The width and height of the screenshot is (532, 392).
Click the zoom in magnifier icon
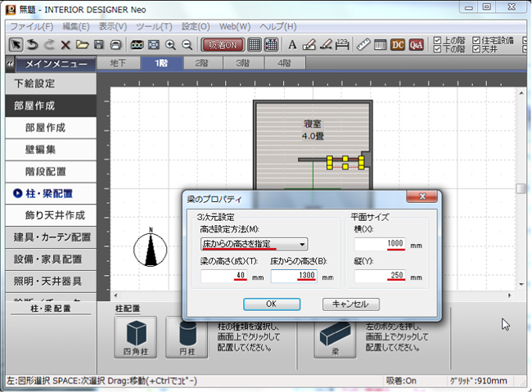pos(170,44)
